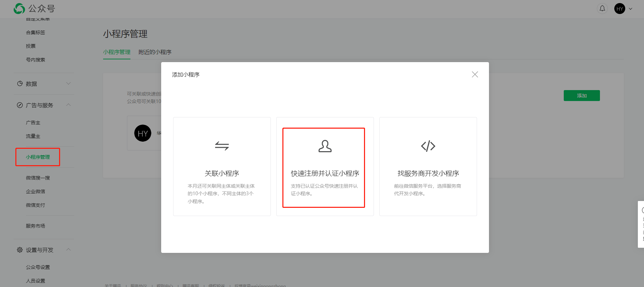Click the 小程序管理 page heading
The width and height of the screenshot is (644, 287).
[x=125, y=34]
